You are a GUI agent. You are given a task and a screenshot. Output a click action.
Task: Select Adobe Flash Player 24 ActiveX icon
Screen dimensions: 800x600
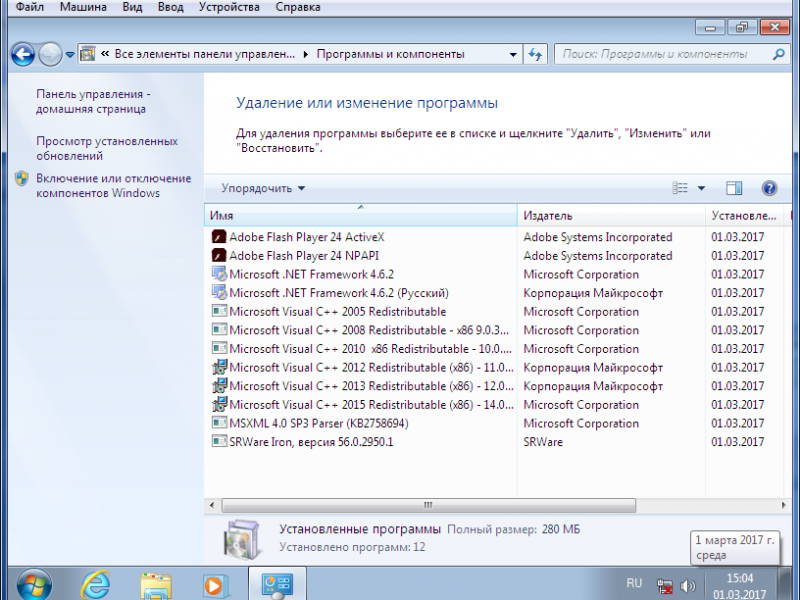219,237
